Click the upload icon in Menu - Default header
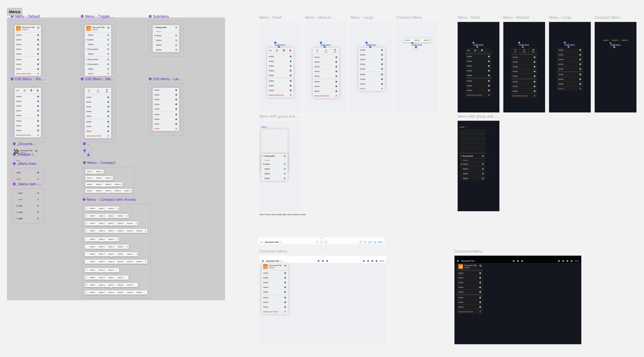Image resolution: width=644 pixels, height=357 pixels. [x=38, y=28]
